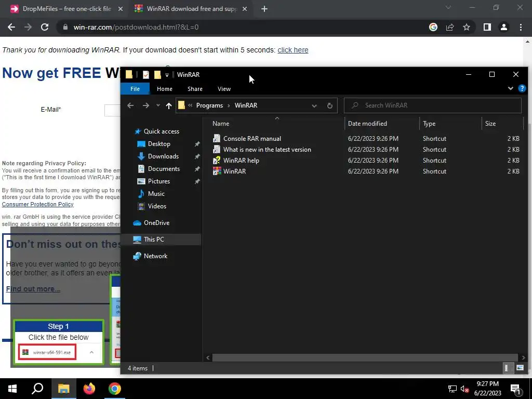This screenshot has width=532, height=399.
Task: Select the WinRAR application shortcut icon
Action: (217, 171)
